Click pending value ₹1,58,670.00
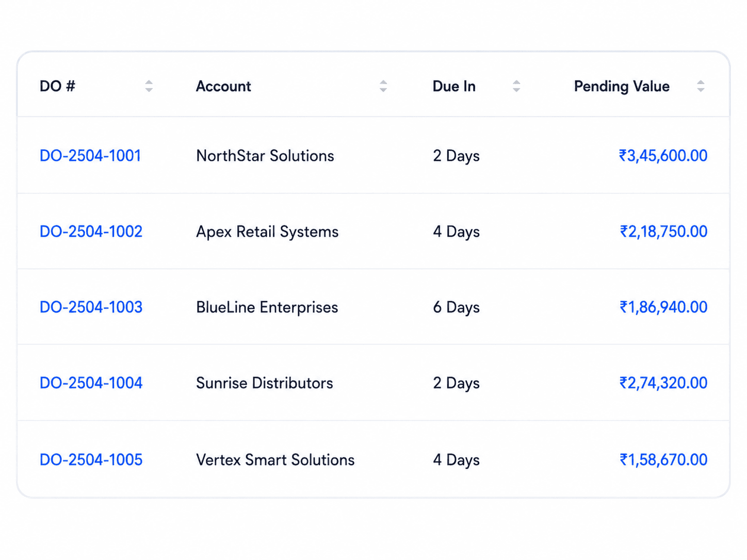The width and height of the screenshot is (747, 560). tap(663, 460)
